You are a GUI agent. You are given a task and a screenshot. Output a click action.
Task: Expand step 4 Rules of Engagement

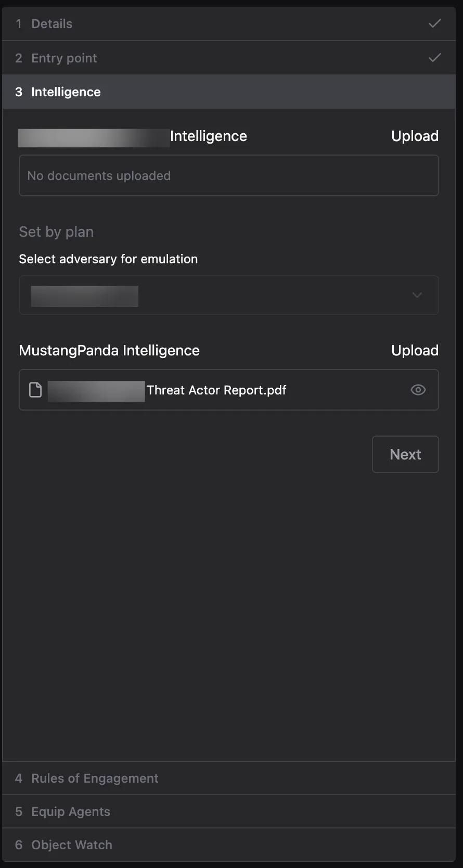(x=229, y=778)
